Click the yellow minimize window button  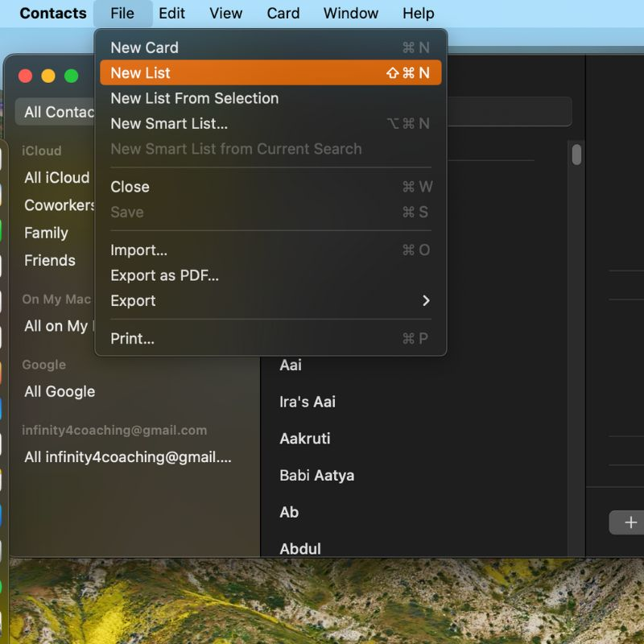(48, 76)
